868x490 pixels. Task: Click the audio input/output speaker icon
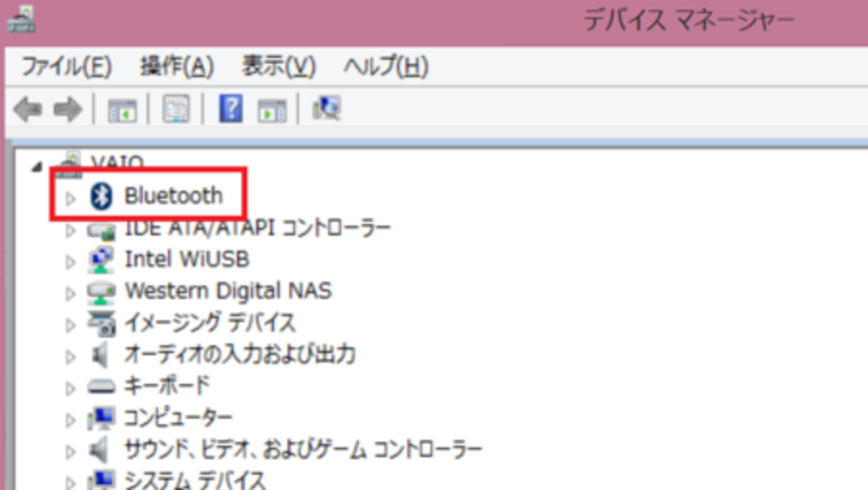100,356
